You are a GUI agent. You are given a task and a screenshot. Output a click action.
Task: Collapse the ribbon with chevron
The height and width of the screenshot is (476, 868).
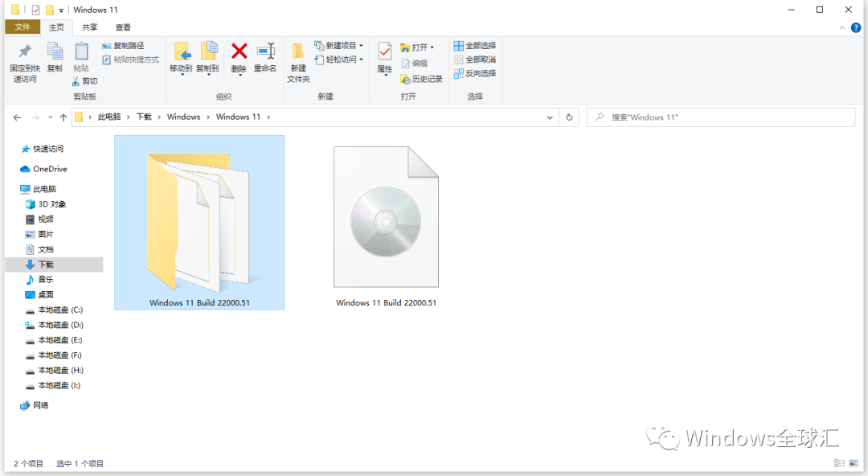pos(842,27)
